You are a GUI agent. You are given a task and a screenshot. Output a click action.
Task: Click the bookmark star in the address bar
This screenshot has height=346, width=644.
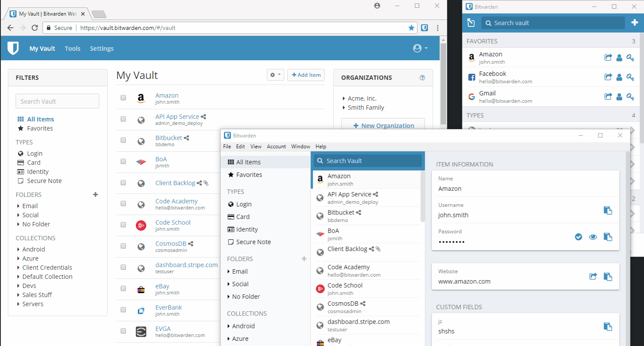coord(411,28)
